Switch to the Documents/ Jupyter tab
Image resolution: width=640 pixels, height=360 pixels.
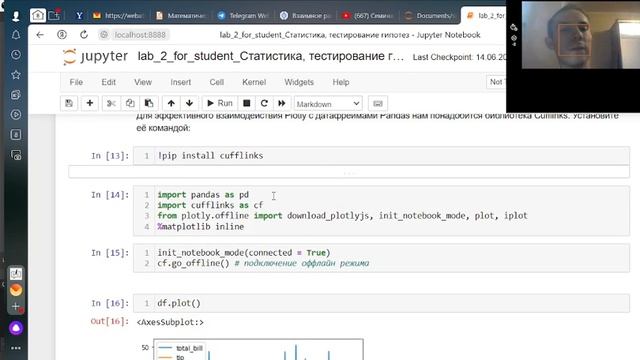pyautogui.click(x=429, y=16)
